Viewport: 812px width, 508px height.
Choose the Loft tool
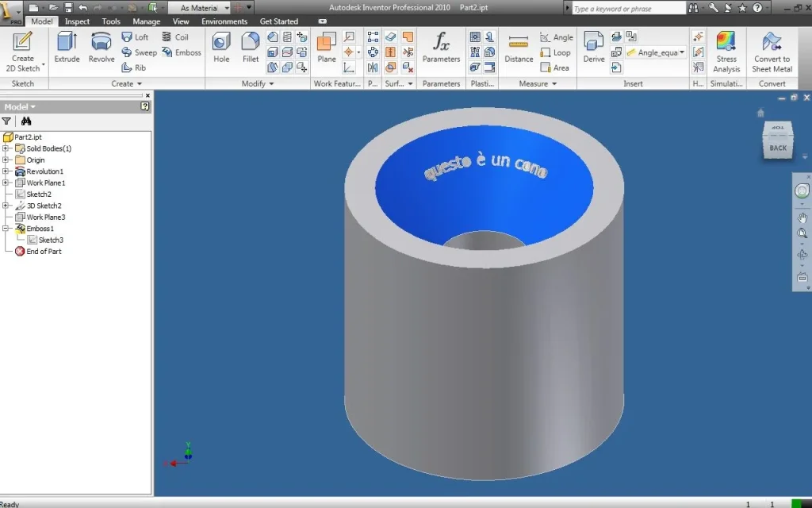point(135,37)
